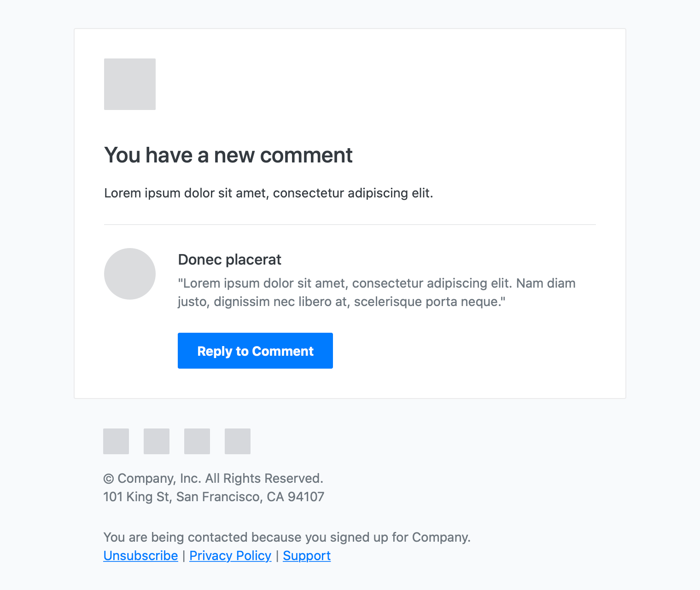Open the Privacy Policy link
This screenshot has width=700, height=590.
pos(230,555)
